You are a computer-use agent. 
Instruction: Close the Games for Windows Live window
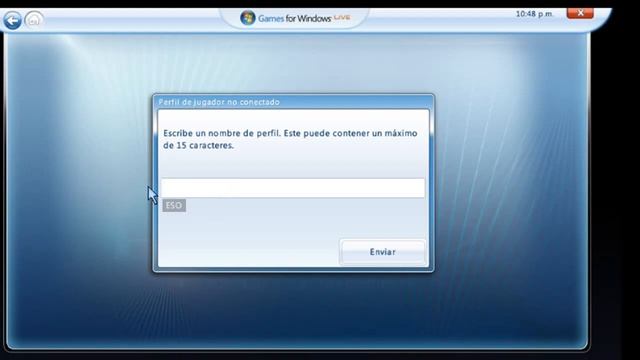pos(580,13)
